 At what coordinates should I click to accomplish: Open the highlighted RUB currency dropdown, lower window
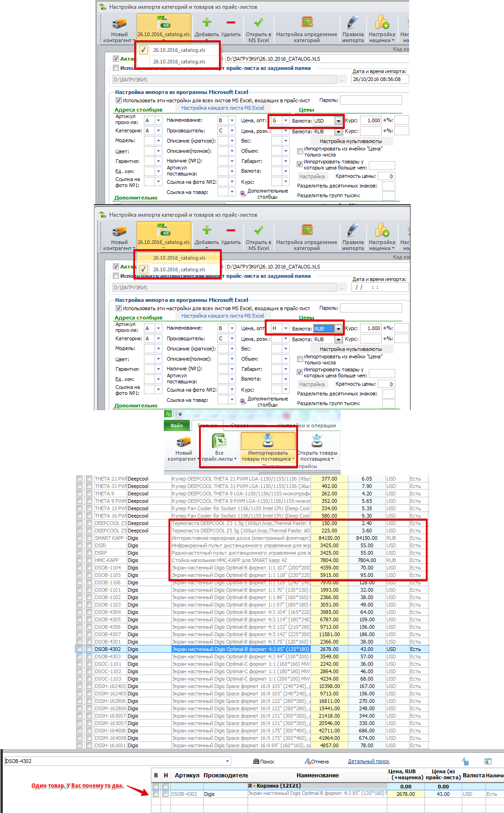tap(338, 329)
